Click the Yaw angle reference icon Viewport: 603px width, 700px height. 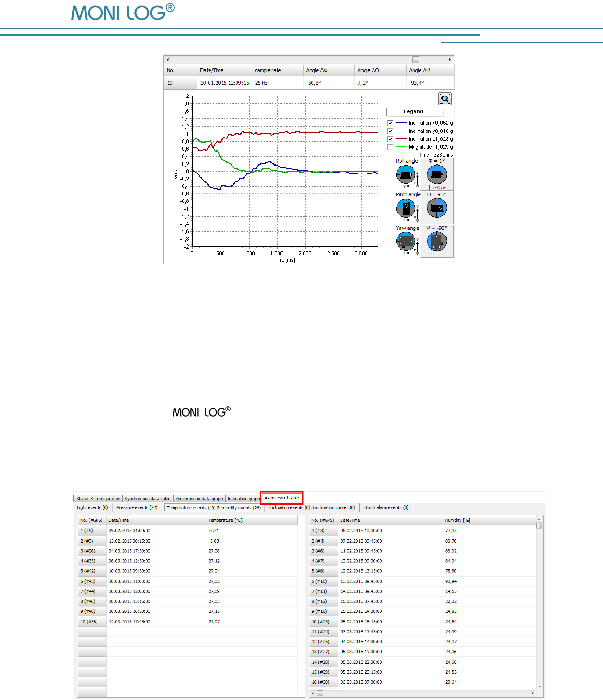[407, 242]
